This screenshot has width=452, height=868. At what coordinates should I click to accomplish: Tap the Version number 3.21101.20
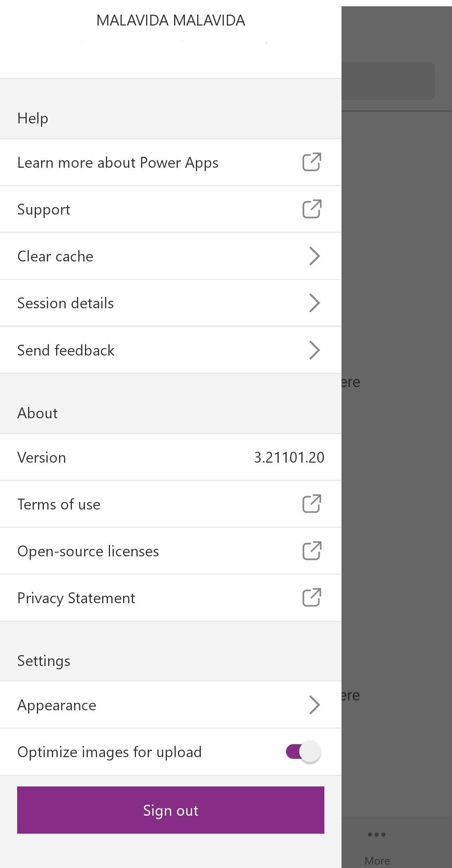tap(289, 457)
